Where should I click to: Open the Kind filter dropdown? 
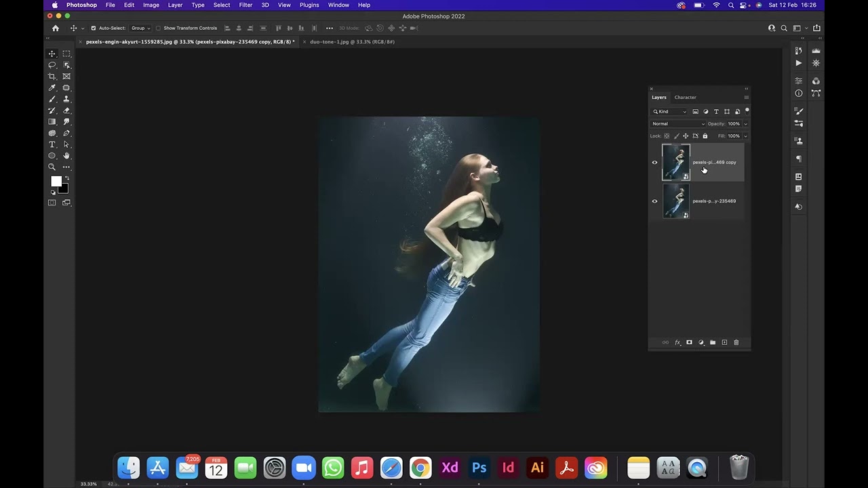(x=670, y=111)
